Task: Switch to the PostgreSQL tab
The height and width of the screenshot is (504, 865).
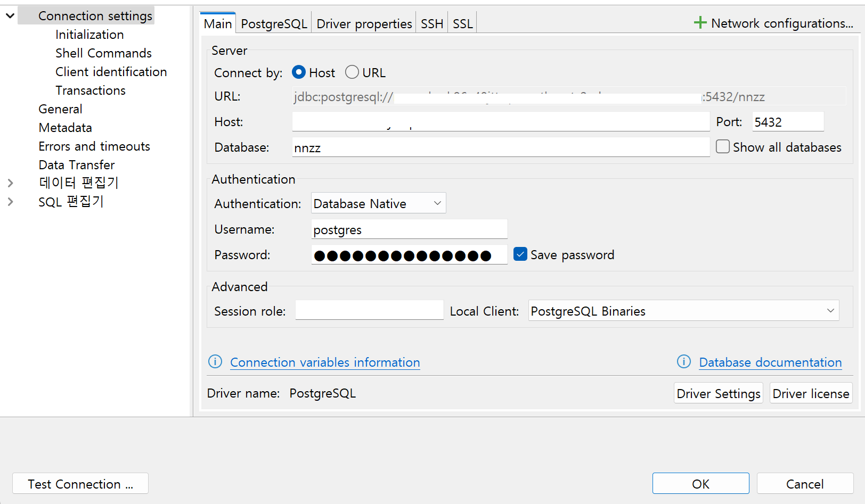Action: coord(274,23)
